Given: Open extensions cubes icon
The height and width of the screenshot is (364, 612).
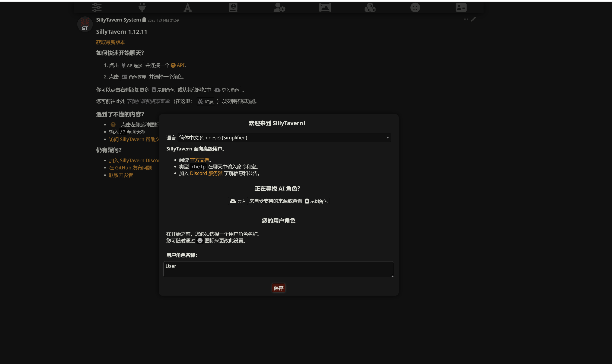Looking at the screenshot, I should point(370,8).
